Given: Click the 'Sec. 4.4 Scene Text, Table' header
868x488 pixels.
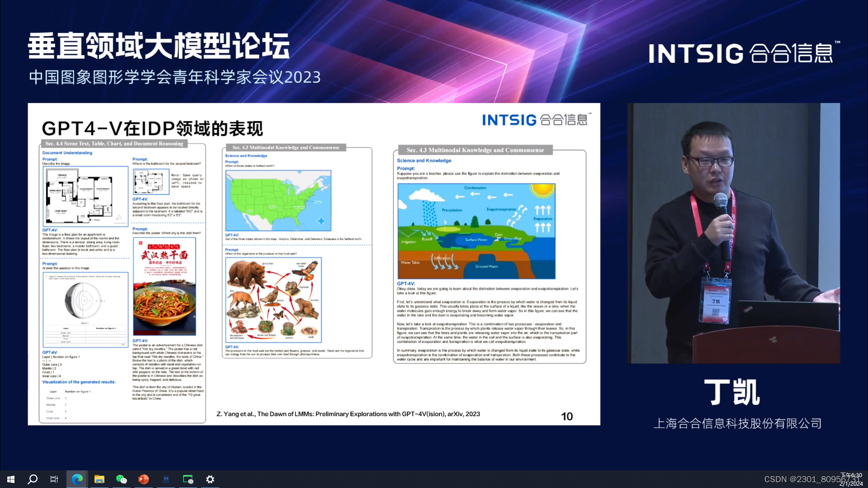Looking at the screenshot, I should [x=114, y=144].
